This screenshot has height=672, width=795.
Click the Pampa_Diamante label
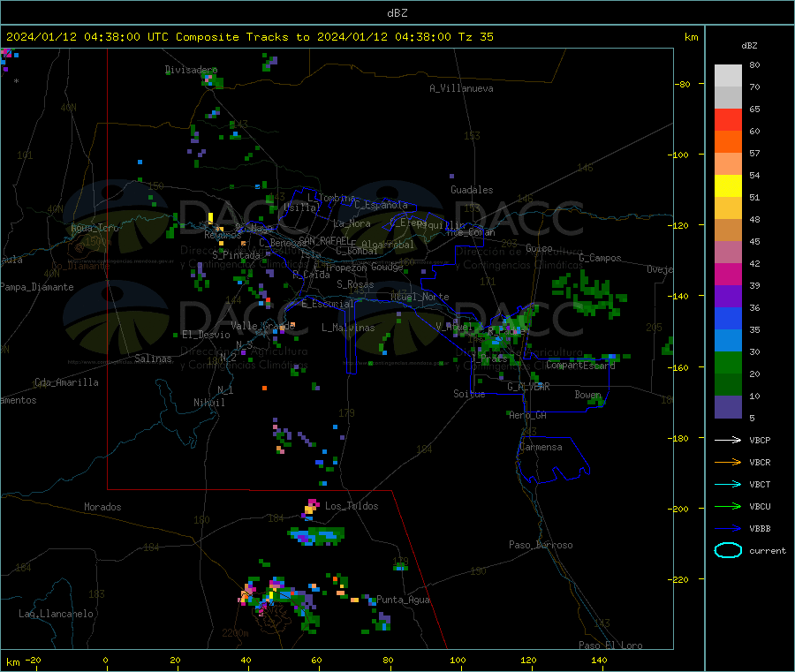(x=36, y=287)
